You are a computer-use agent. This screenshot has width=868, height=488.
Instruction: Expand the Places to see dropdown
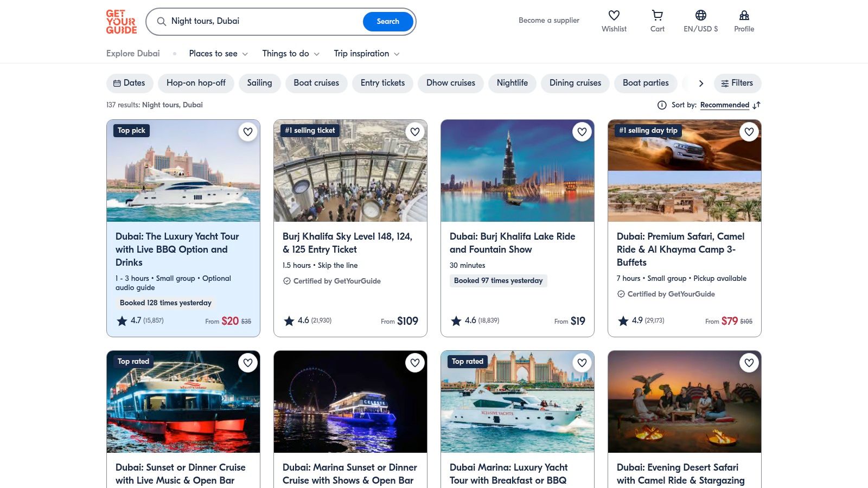218,54
